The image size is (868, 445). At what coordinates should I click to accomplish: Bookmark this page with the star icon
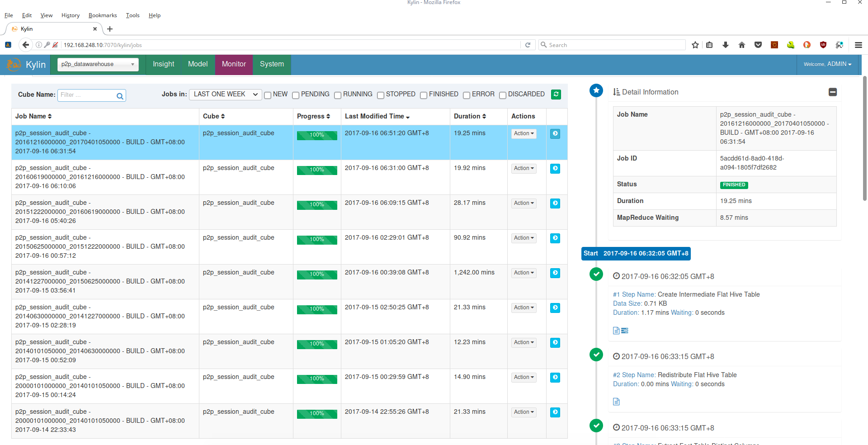point(695,45)
